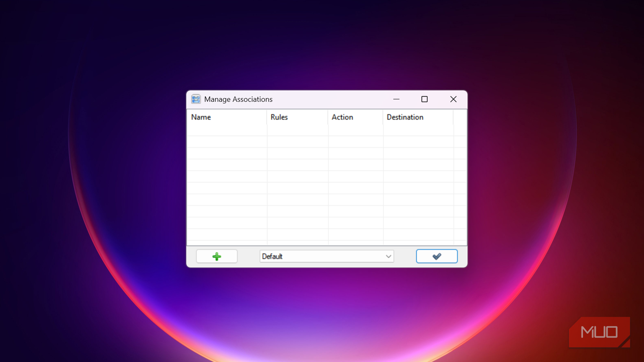
Task: Click the Manage Associations window icon
Action: 196,99
